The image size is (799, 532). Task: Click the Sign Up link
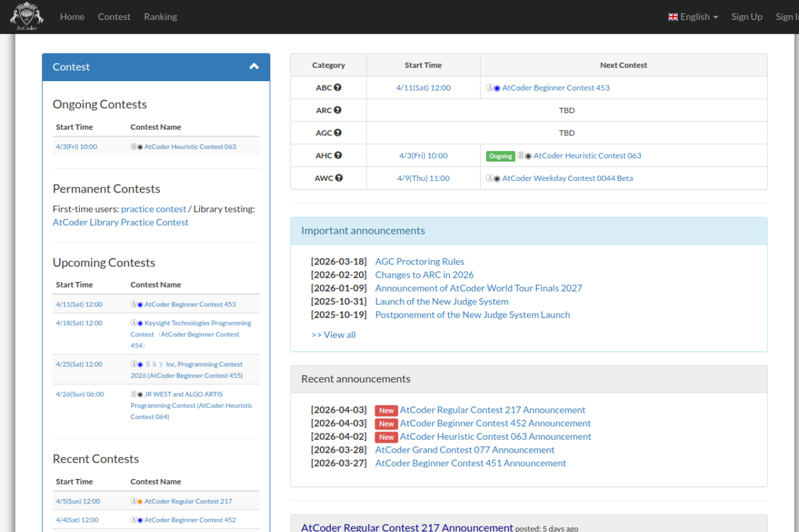point(747,17)
